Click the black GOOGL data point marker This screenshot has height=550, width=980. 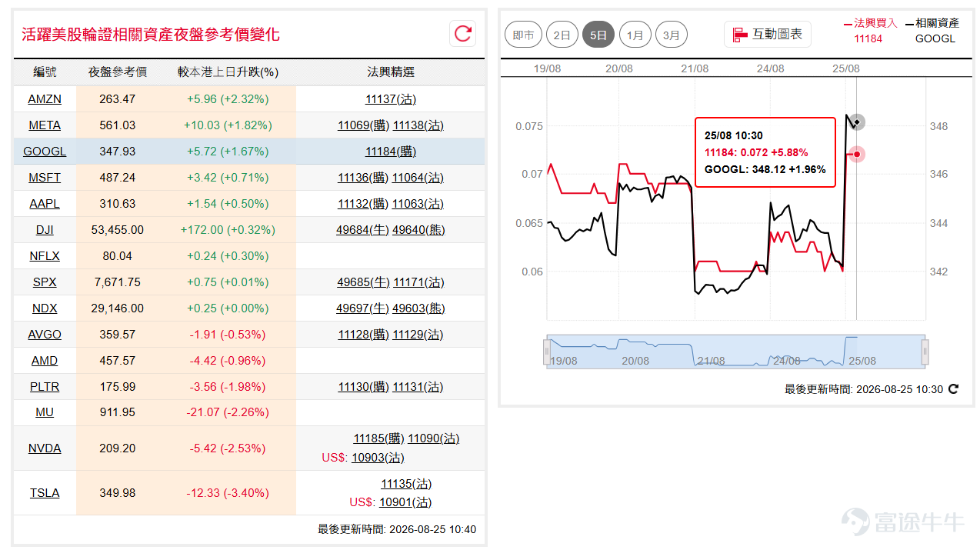tap(857, 122)
